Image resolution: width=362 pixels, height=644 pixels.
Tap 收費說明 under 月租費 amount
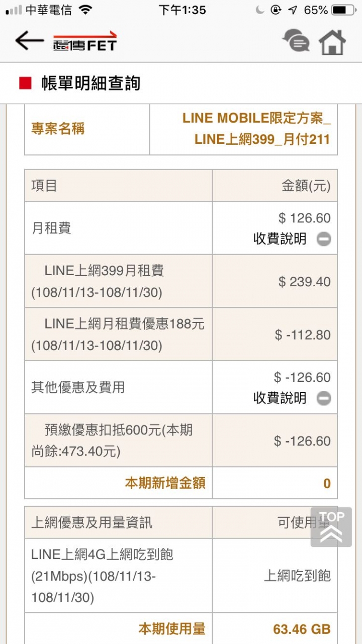(x=280, y=239)
